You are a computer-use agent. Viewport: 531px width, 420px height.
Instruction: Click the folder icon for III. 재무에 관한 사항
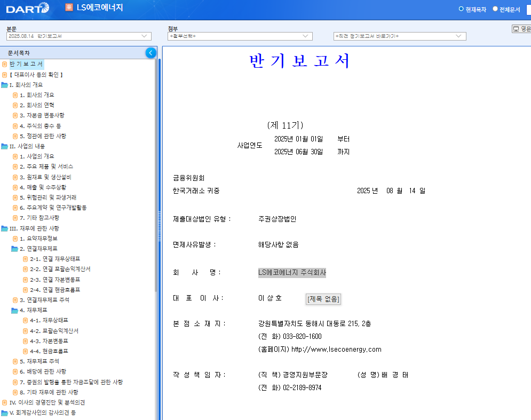point(4,228)
